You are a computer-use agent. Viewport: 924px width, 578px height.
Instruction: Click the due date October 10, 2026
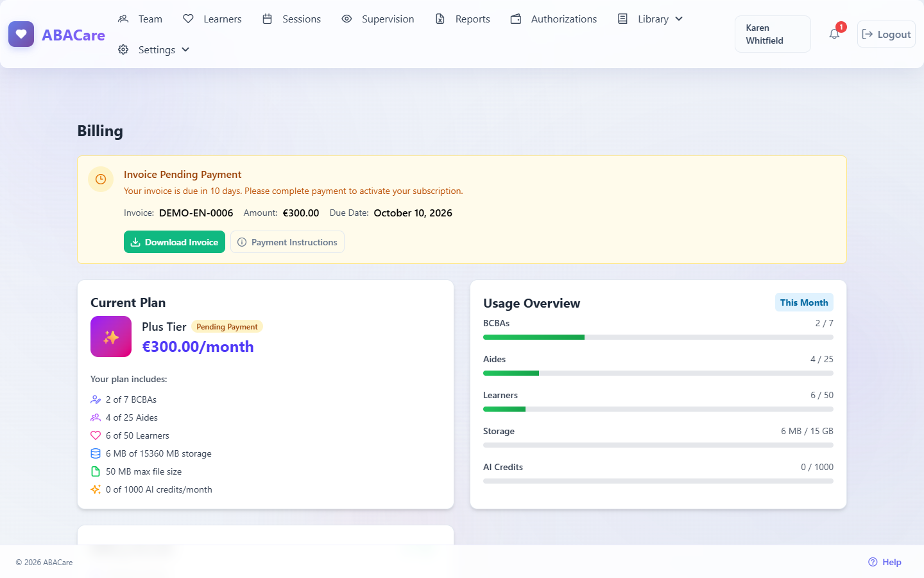click(x=413, y=213)
